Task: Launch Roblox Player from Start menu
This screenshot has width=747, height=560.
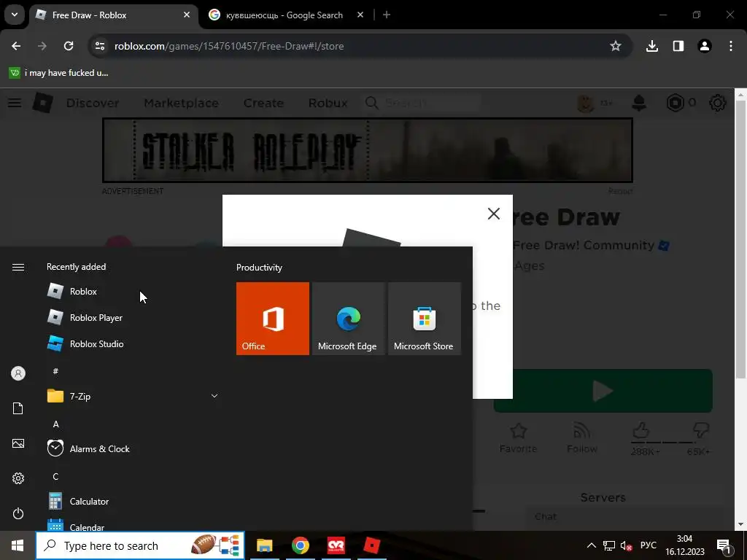Action: [133, 318]
